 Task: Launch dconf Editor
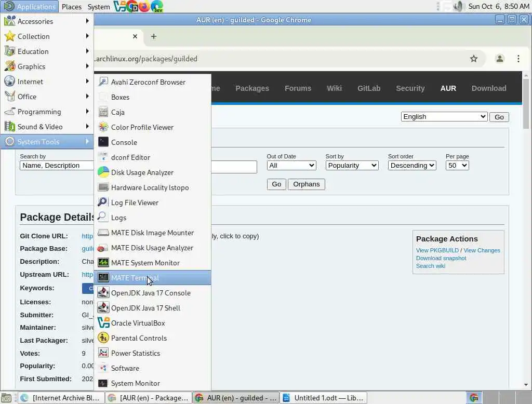pos(152,157)
